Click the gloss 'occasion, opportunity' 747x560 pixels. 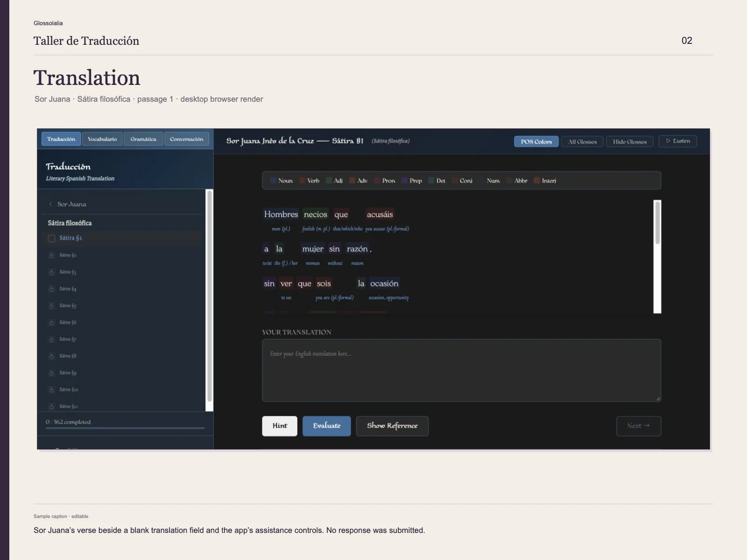388,298
